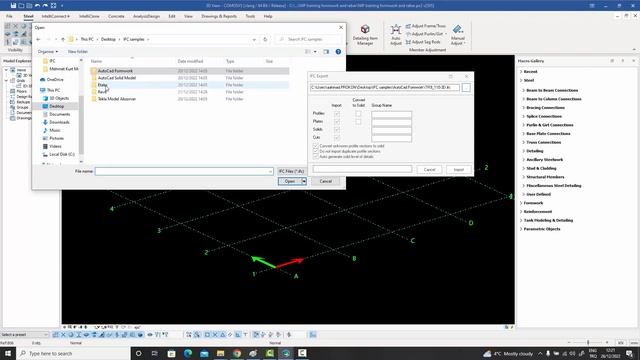The width and height of the screenshot is (640, 360).
Task: Click Cancel in the IFC Export dialog
Action: 429,169
